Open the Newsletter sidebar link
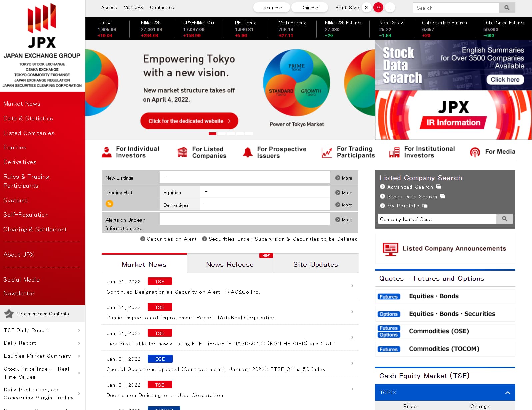Screen dimensions: 532x410 19,293
